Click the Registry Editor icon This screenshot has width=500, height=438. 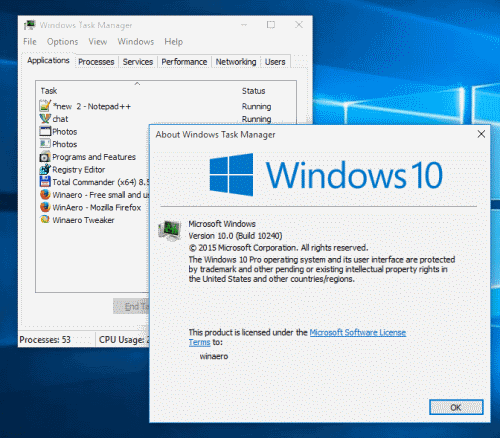tap(45, 169)
